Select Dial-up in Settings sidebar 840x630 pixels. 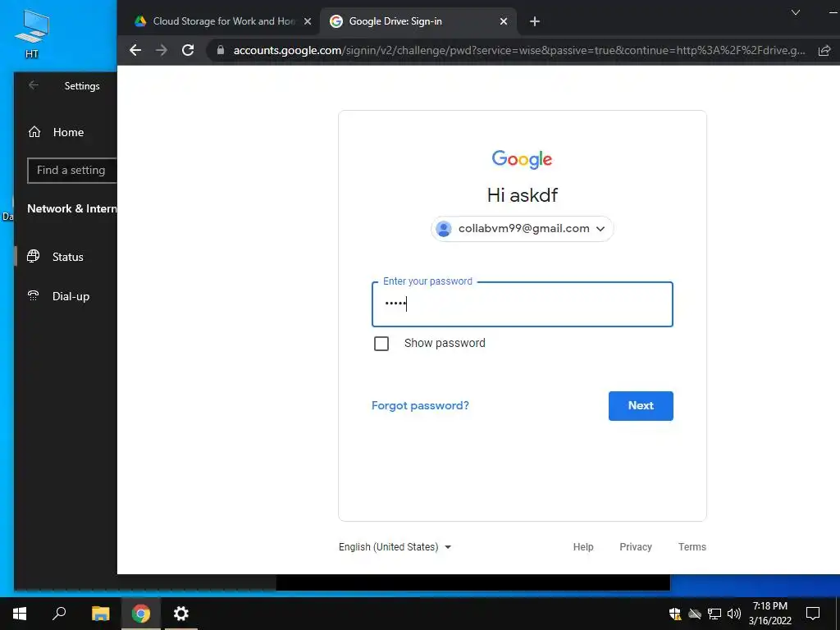pos(66,296)
